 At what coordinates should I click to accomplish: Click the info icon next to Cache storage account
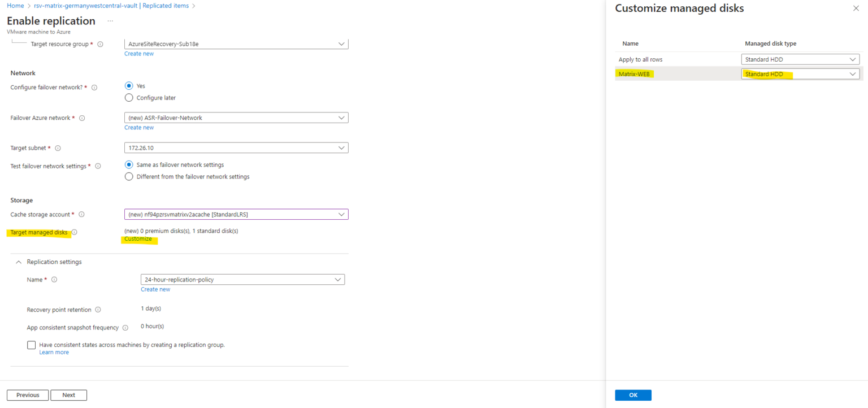click(x=81, y=214)
